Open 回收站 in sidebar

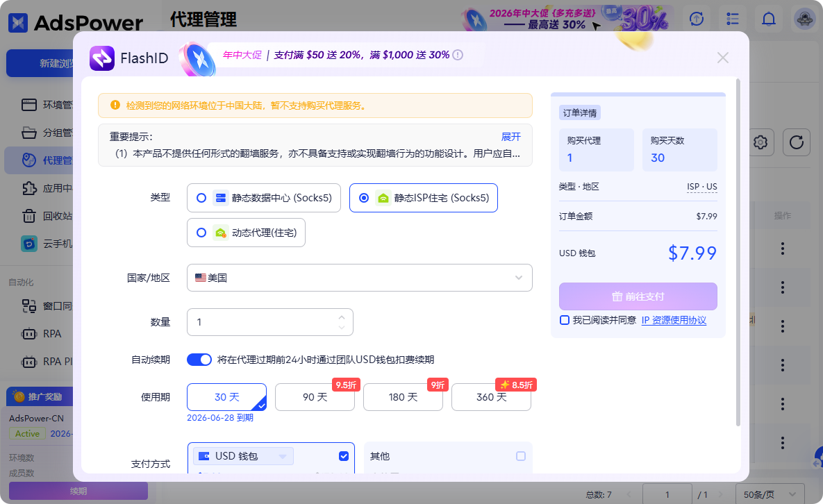(x=47, y=216)
